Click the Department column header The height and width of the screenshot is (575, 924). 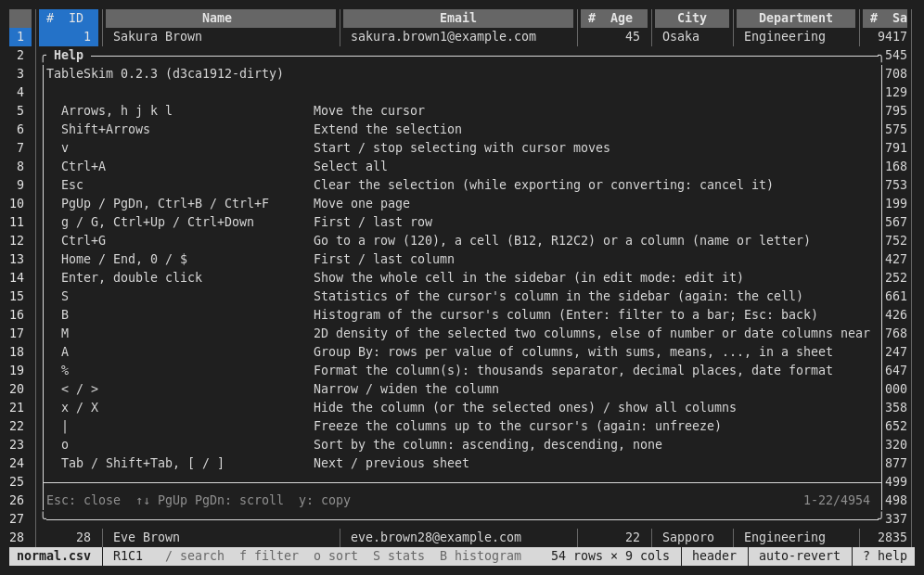coord(796,19)
